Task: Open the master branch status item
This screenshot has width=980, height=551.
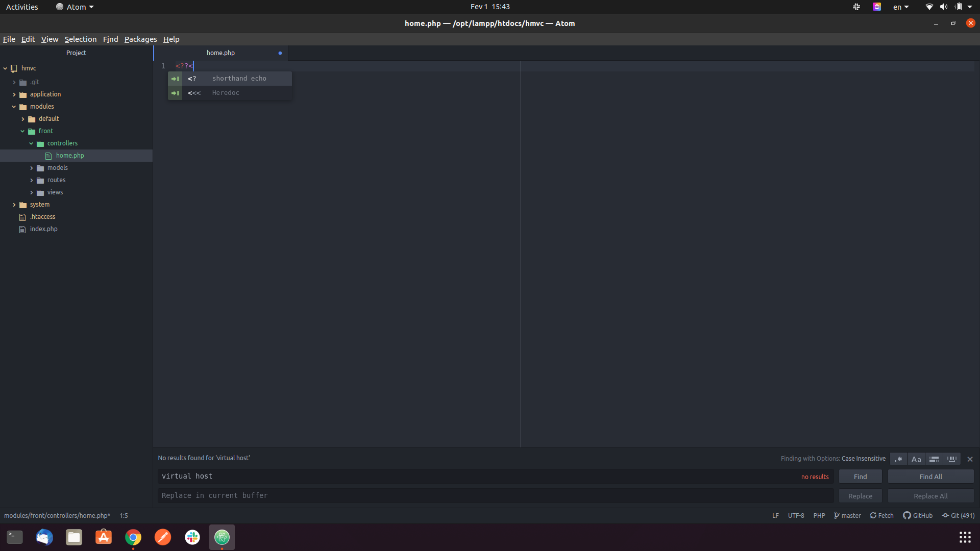Action: (x=847, y=516)
